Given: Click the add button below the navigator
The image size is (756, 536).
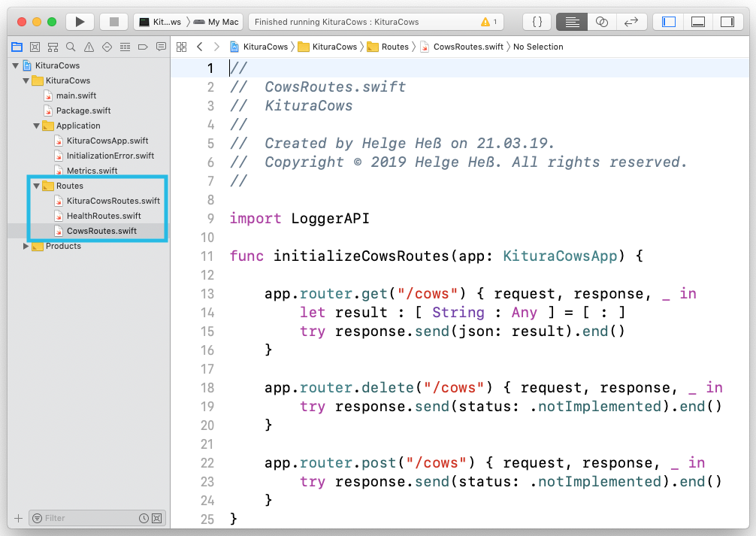Looking at the screenshot, I should (18, 518).
